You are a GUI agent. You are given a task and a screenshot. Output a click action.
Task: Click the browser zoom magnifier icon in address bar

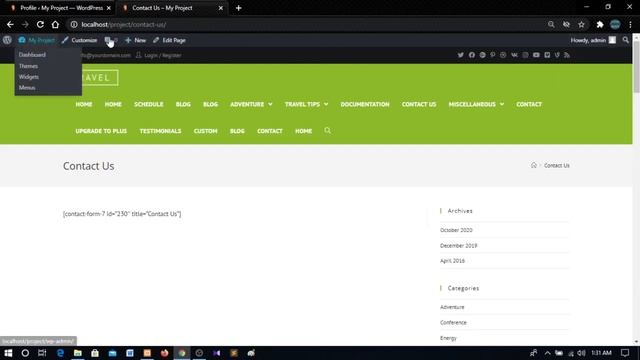pyautogui.click(x=551, y=24)
